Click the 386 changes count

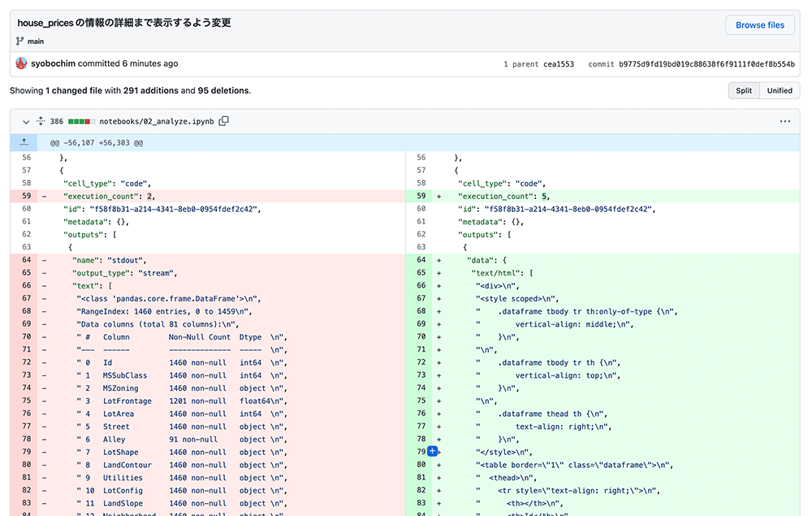coord(57,121)
